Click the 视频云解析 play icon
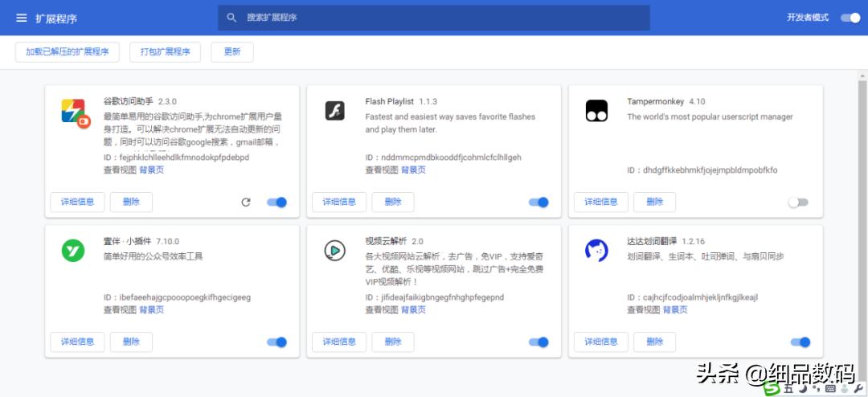The height and width of the screenshot is (397, 868). tap(335, 251)
